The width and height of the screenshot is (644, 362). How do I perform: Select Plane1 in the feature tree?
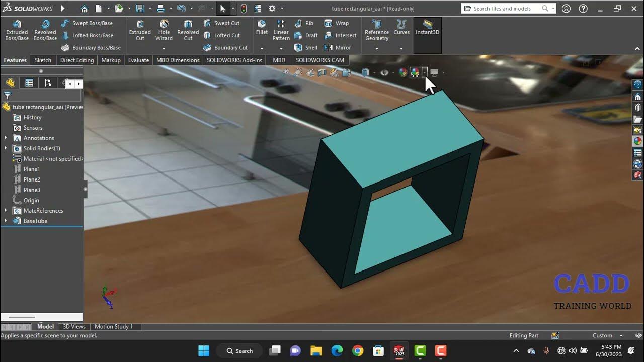click(x=32, y=169)
